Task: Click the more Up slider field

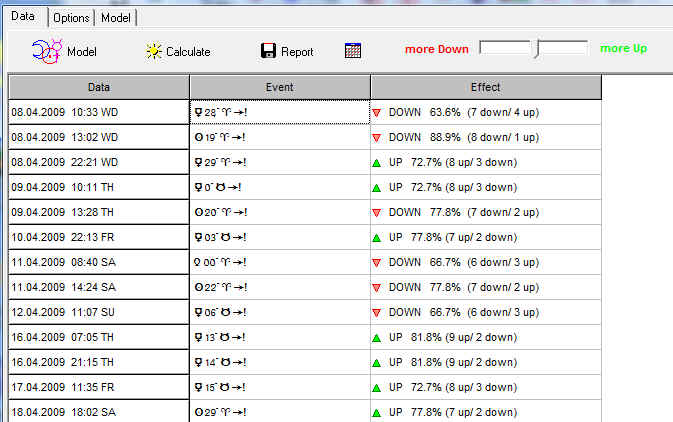Action: tap(563, 47)
